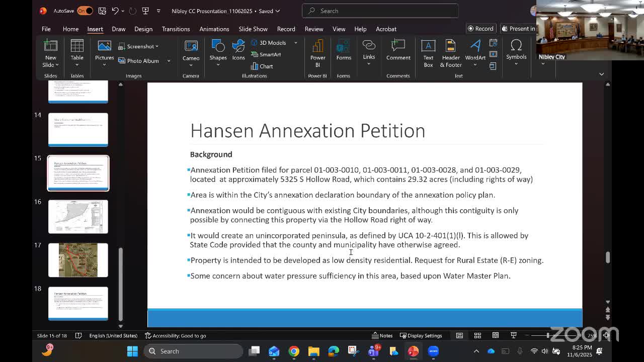Adjust the zoom slider in status bar
This screenshot has height=362, width=644.
pos(548,335)
